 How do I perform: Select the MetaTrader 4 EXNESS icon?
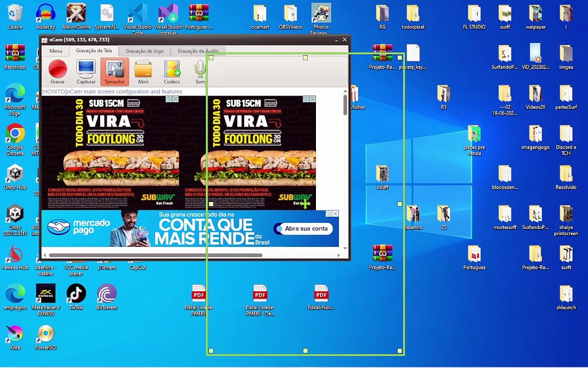pos(46,300)
